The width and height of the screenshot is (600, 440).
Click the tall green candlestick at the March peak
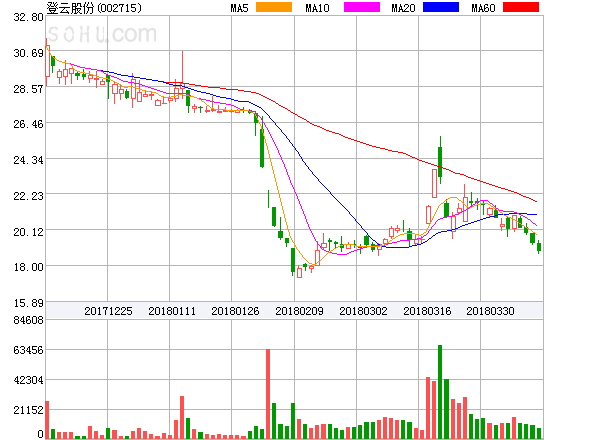[x=440, y=161]
